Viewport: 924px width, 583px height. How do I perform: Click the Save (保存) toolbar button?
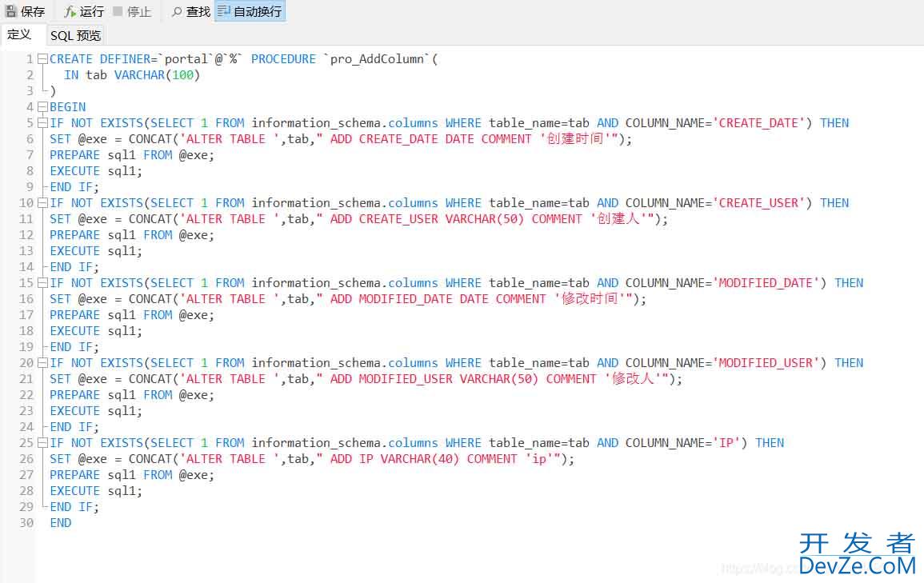click(x=25, y=11)
